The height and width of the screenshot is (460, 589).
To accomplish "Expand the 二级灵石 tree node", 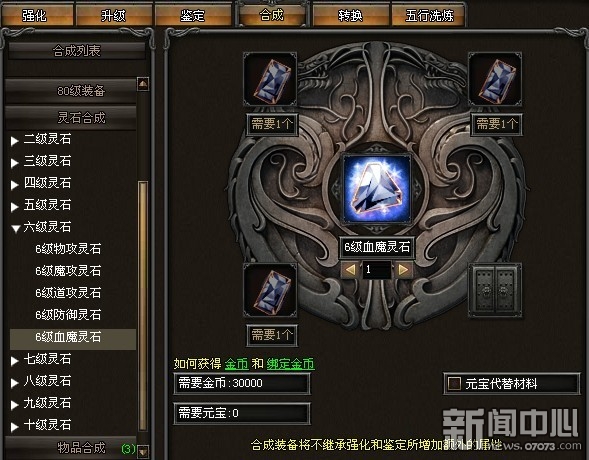I will click(x=14, y=141).
